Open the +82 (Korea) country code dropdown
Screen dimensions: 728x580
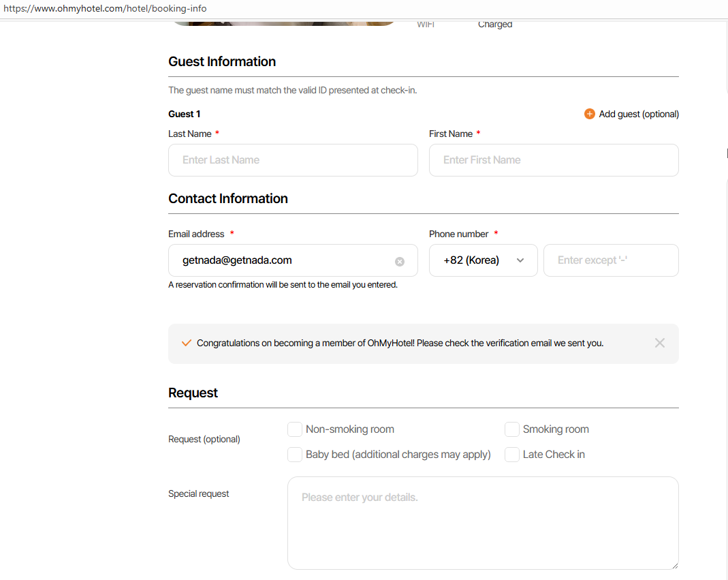(477, 260)
